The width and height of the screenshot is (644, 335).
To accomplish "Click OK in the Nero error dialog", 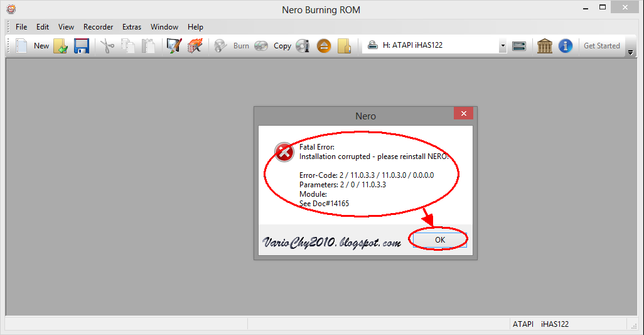I will pos(440,239).
